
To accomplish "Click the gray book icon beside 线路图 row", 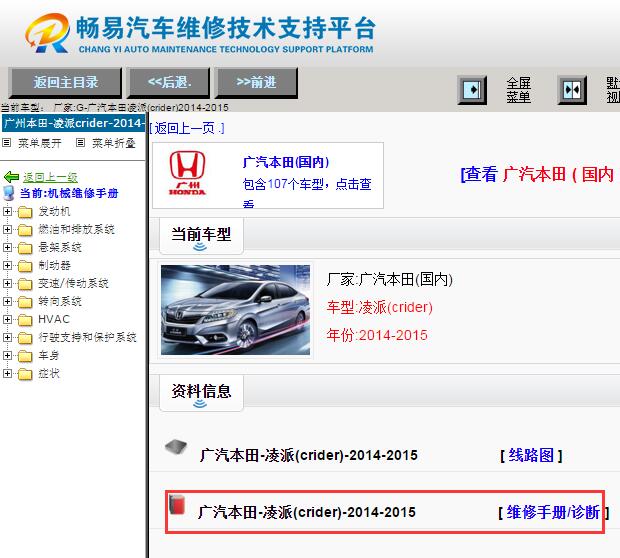I will [176, 447].
